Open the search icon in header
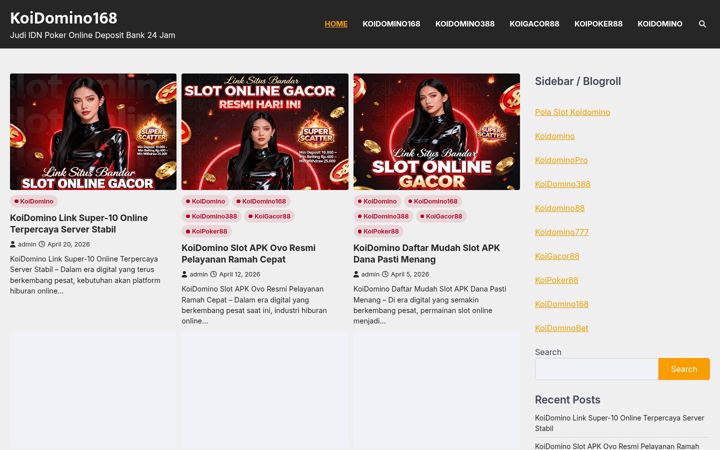This screenshot has height=450, width=720. pyautogui.click(x=702, y=24)
